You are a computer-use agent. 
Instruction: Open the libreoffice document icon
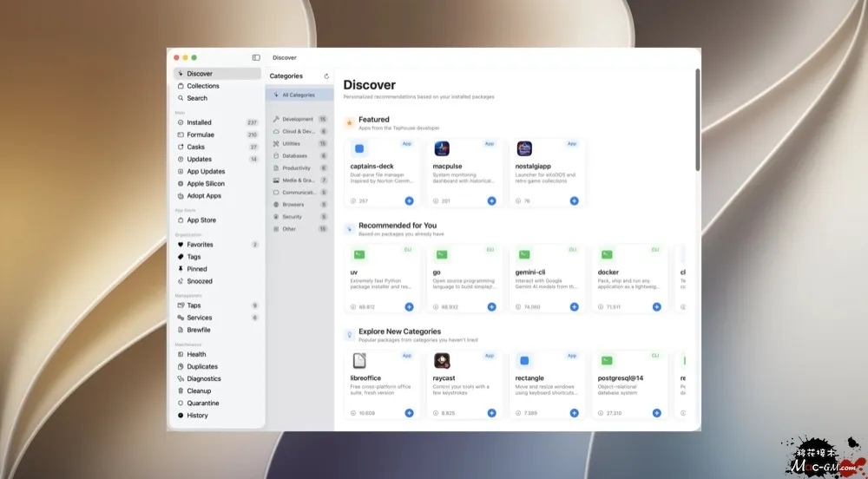click(359, 361)
